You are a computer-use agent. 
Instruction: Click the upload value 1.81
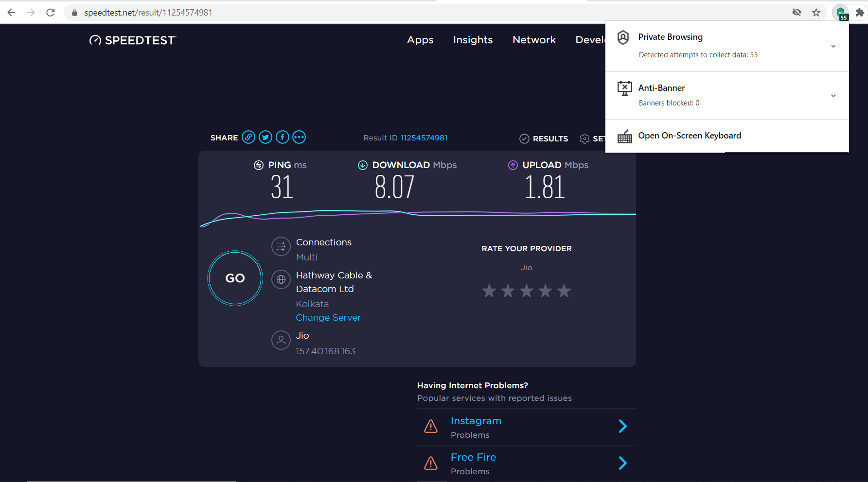pos(545,187)
